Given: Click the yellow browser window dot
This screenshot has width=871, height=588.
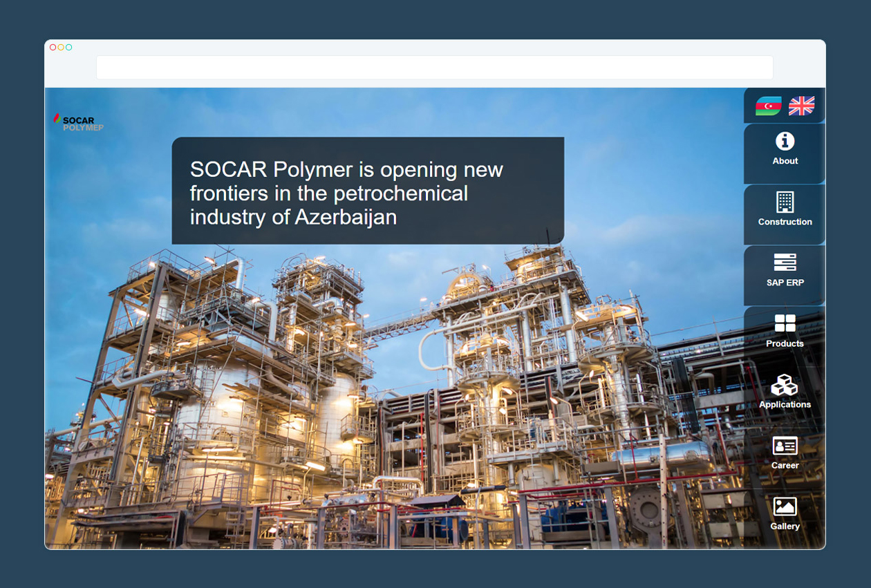Looking at the screenshot, I should pyautogui.click(x=61, y=47).
